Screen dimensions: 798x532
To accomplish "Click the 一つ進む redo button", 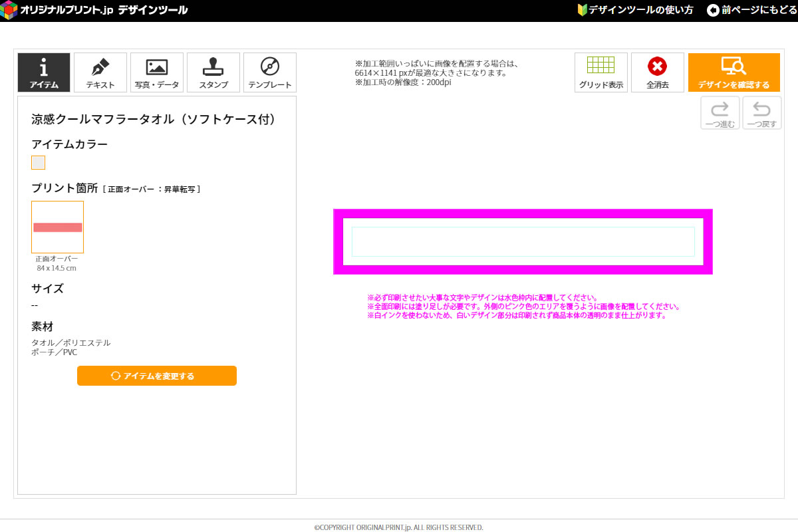I will click(720, 113).
